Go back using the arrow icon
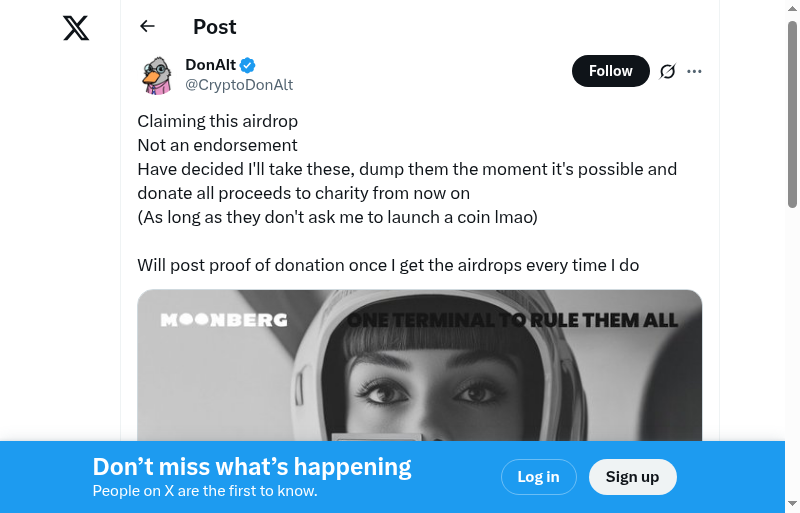The width and height of the screenshot is (800, 513). (148, 27)
